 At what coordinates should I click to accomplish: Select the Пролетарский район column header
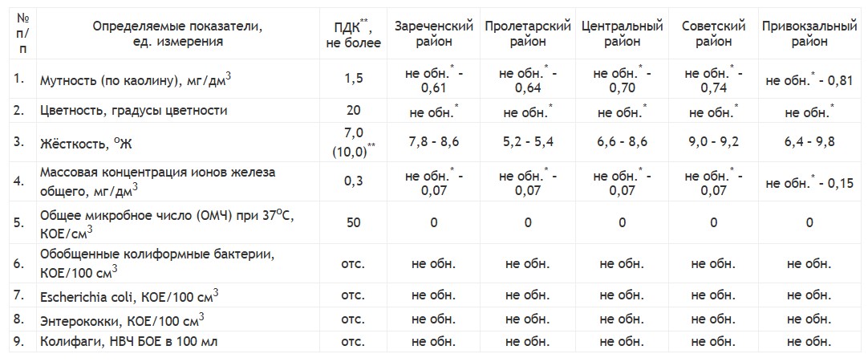pyautogui.click(x=528, y=34)
